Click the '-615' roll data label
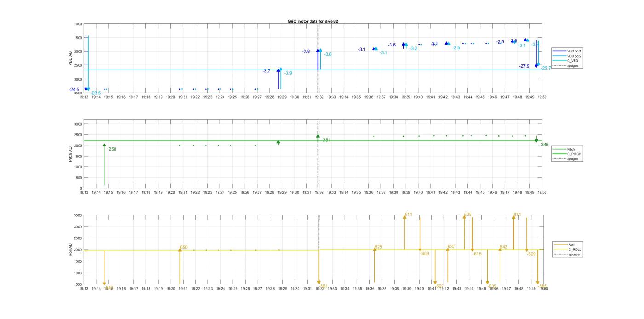Screen dimensions: 644x319 click(x=477, y=254)
